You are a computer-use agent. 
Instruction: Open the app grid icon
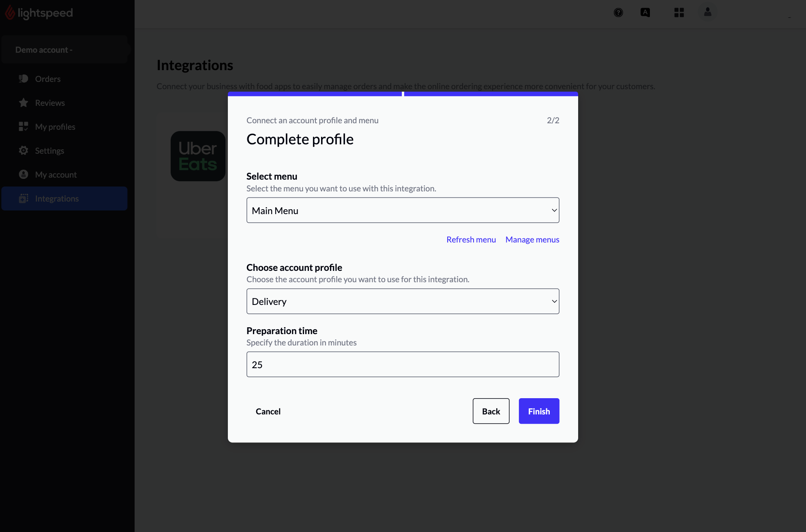click(x=679, y=12)
